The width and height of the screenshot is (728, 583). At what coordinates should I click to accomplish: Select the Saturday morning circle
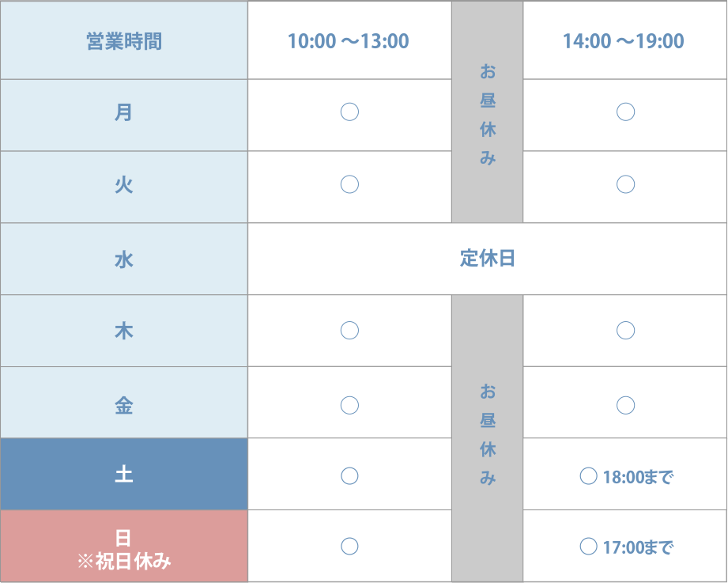pos(349,475)
